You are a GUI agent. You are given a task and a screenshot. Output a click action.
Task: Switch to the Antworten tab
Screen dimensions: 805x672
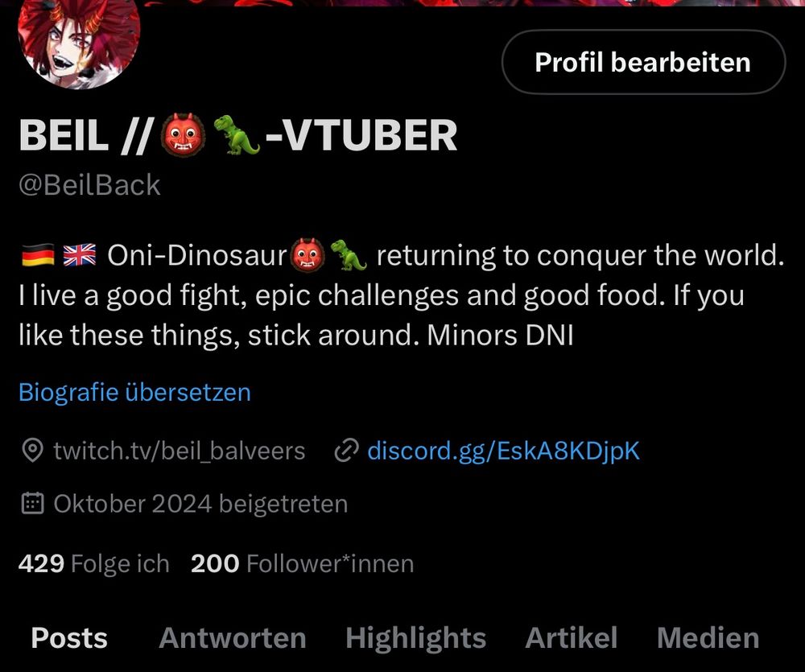point(233,638)
